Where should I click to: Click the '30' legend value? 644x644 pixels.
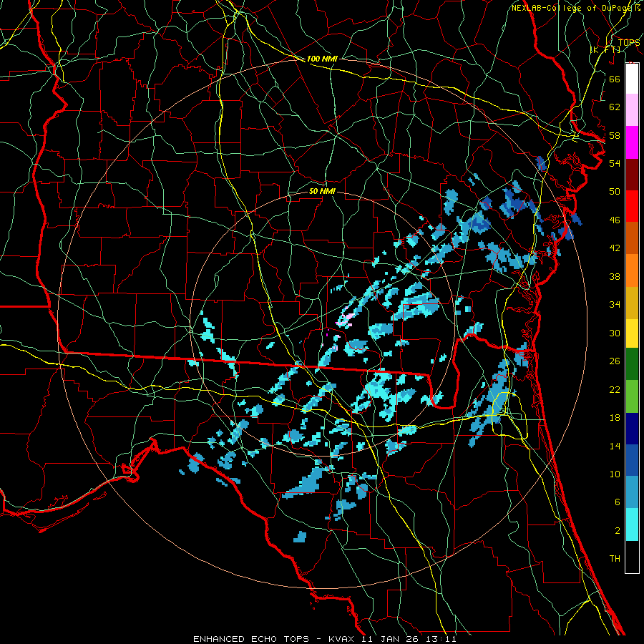click(615, 333)
